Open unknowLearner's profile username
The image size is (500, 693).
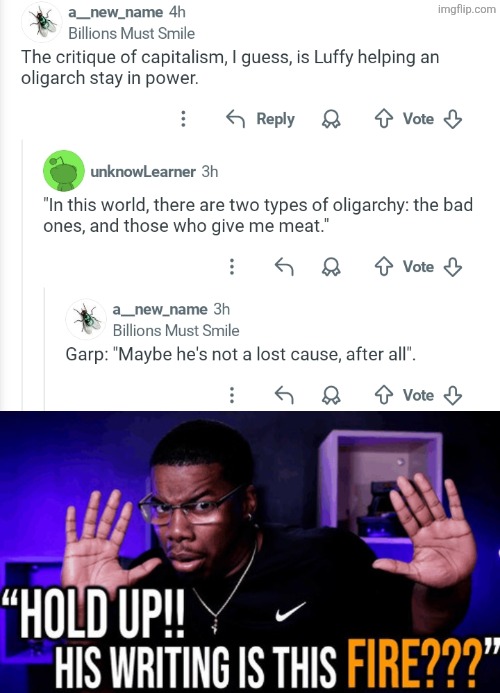pyautogui.click(x=143, y=171)
